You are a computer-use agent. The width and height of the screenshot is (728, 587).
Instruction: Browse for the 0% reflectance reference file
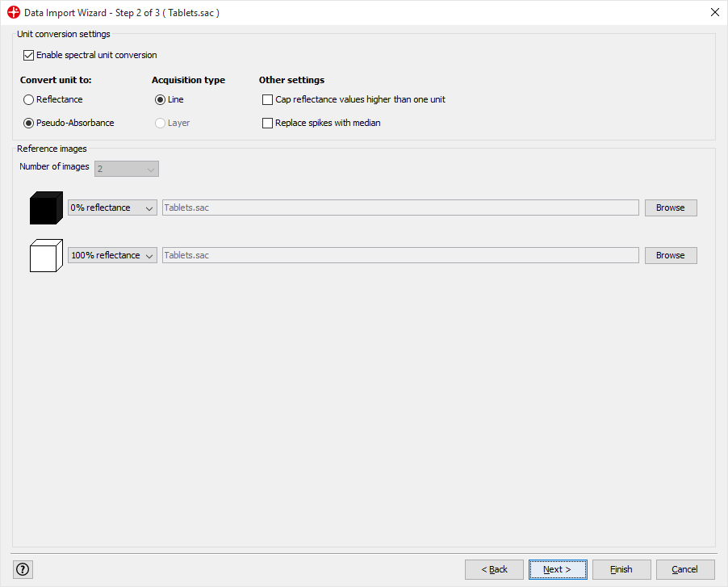670,208
